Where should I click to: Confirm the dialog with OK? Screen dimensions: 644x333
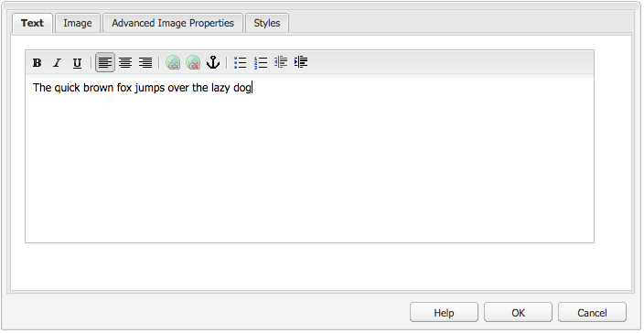click(x=518, y=313)
